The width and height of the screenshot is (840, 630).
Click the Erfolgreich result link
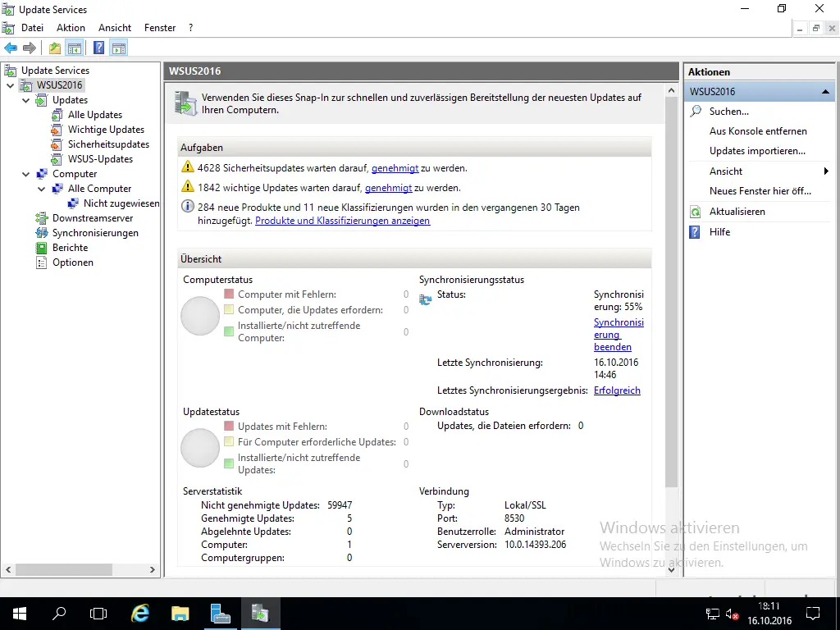[617, 390]
